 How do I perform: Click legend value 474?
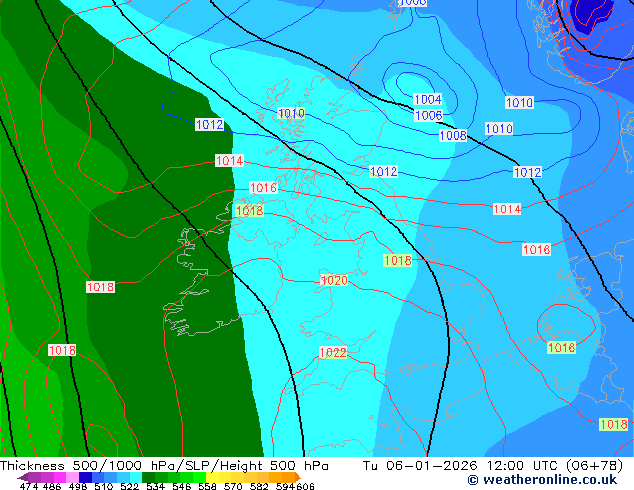[x=29, y=486]
